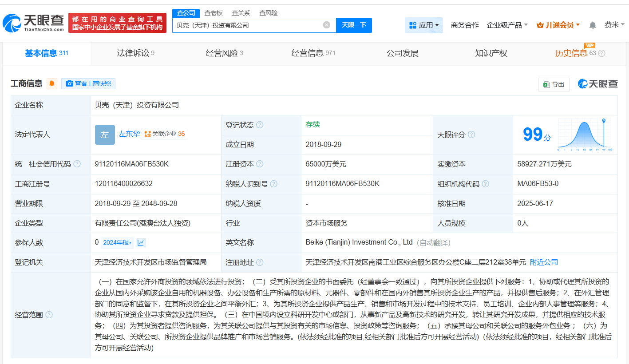Click the business term 2018-09-29 至 2048-09-28
Image resolution: width=629 pixels, height=364 pixels.
(x=136, y=203)
